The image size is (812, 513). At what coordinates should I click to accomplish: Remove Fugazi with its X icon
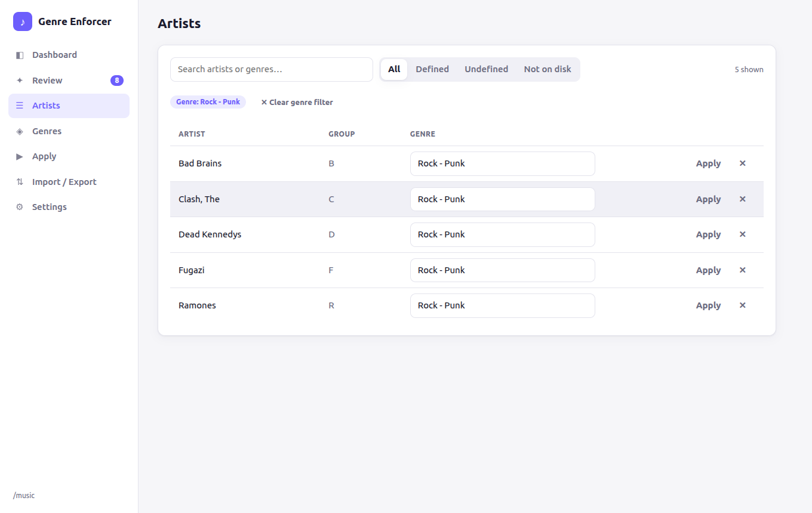point(743,270)
